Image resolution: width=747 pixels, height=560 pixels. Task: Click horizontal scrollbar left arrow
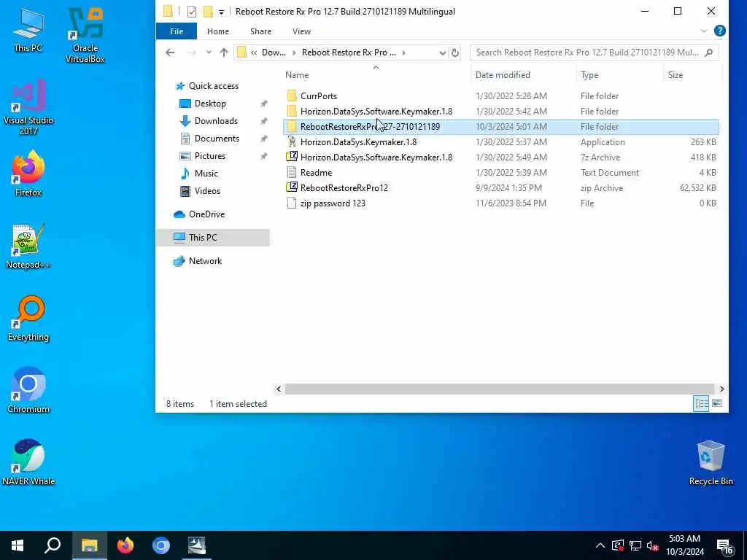[279, 389]
